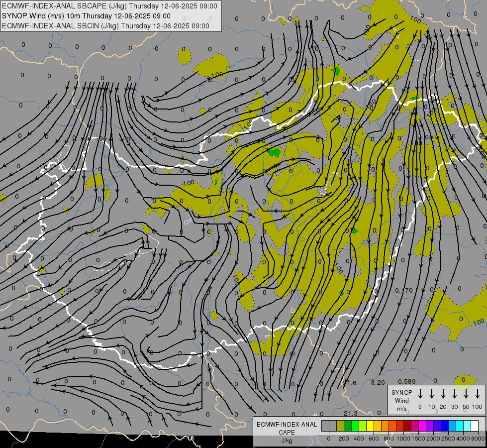Pick the olive swatch in CAPE legend

(x=340, y=426)
